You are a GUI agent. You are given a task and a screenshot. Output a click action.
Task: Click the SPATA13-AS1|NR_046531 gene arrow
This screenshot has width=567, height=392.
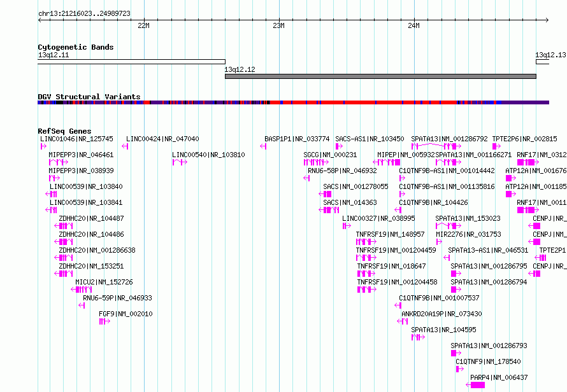pyautogui.click(x=447, y=258)
